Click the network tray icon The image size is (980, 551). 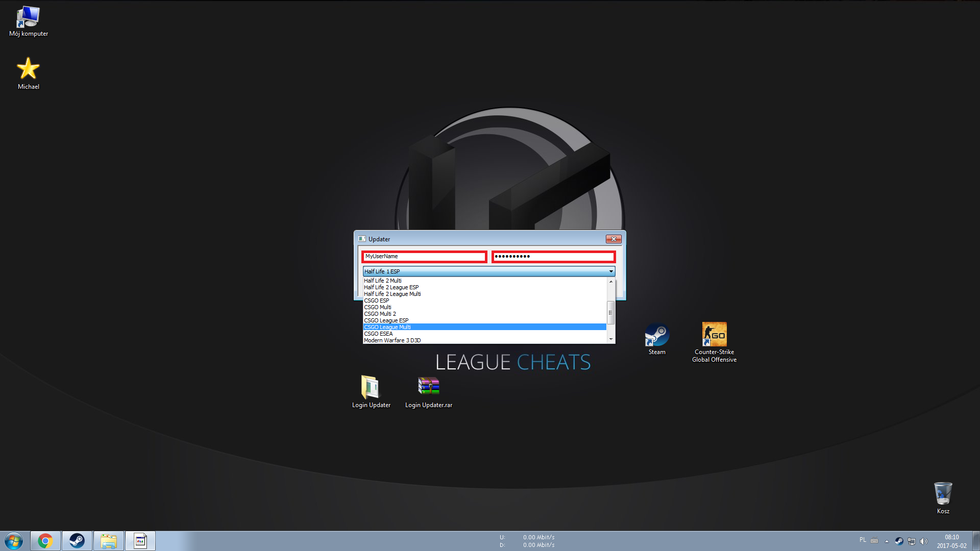(x=911, y=541)
